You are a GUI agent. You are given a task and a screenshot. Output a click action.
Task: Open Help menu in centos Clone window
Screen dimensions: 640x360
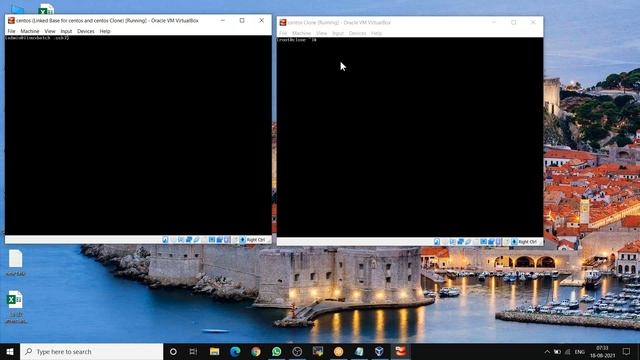pyautogui.click(x=377, y=33)
